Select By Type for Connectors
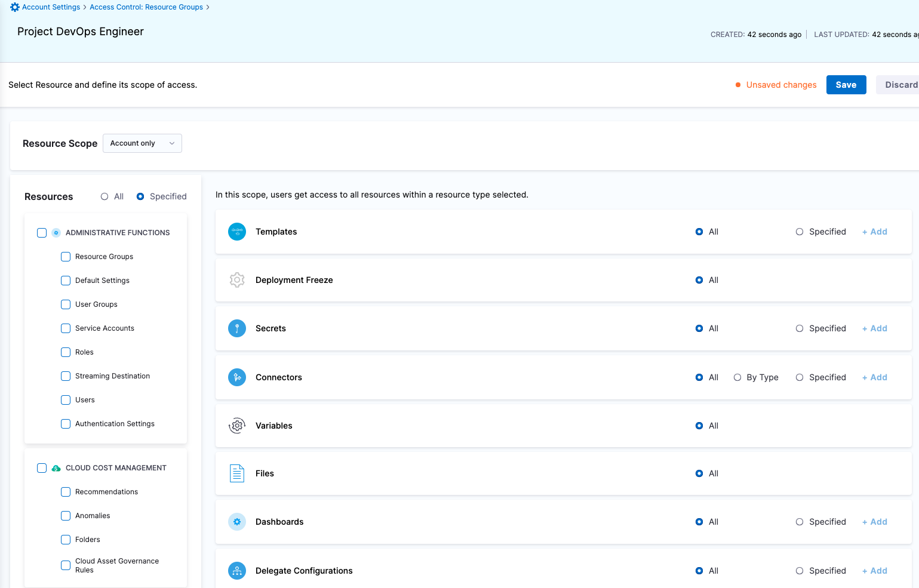Viewport: 919px width, 588px height. 737,377
